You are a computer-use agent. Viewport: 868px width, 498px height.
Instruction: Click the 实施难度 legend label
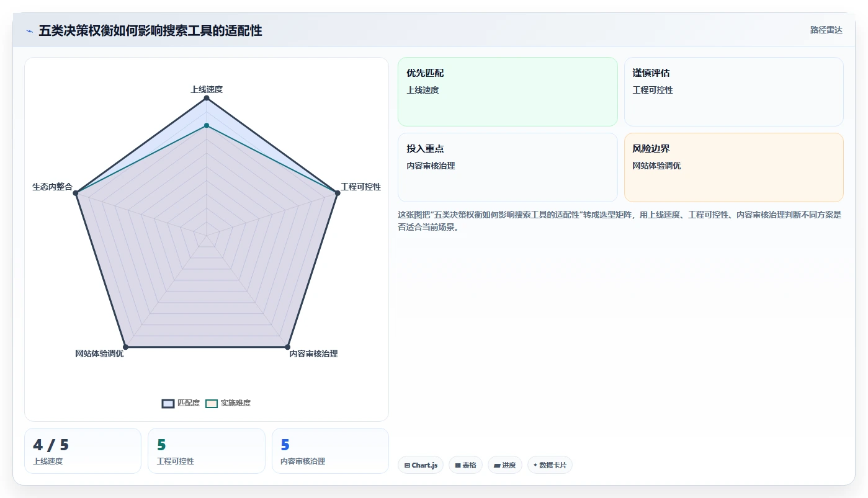pyautogui.click(x=236, y=403)
